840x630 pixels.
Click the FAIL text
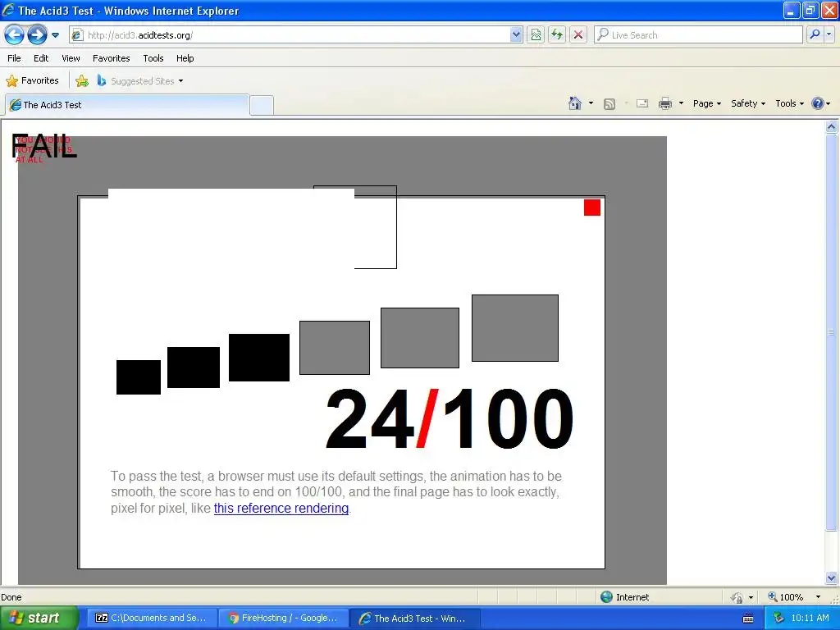pos(44,146)
